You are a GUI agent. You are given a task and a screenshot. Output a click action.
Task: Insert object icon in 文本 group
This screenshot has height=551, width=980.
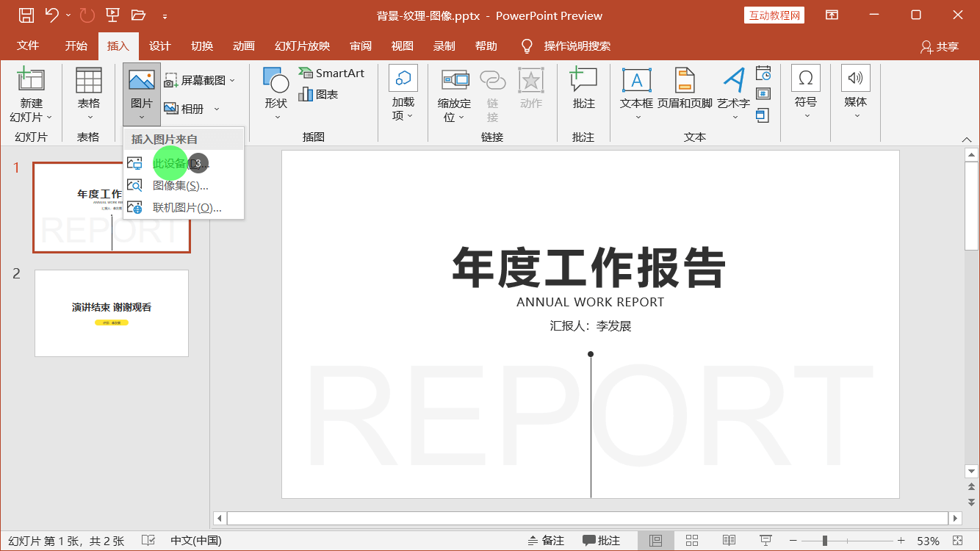(763, 115)
